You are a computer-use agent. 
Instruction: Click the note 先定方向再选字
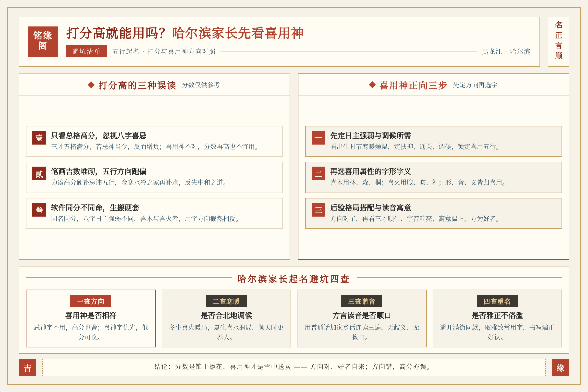click(475, 85)
